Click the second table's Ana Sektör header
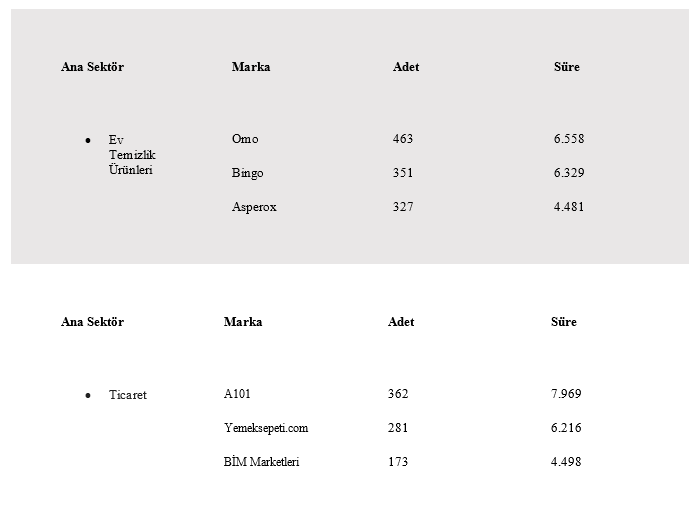This screenshot has height=518, width=699. coord(92,322)
